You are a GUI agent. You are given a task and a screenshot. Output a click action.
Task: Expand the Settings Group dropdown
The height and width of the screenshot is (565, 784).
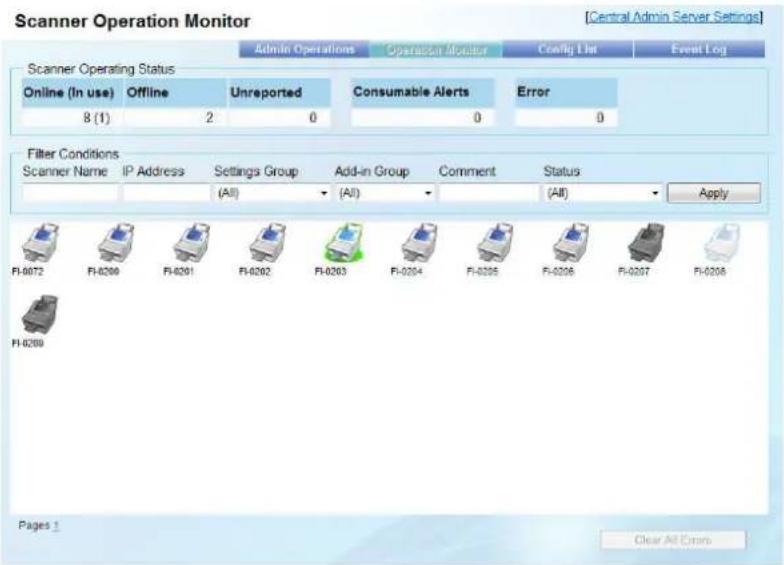click(x=272, y=193)
